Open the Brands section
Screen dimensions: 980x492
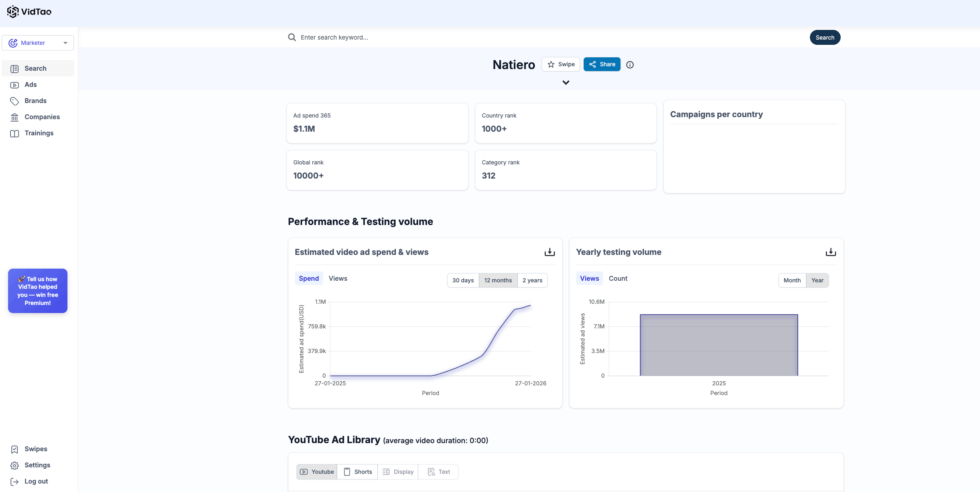point(35,101)
